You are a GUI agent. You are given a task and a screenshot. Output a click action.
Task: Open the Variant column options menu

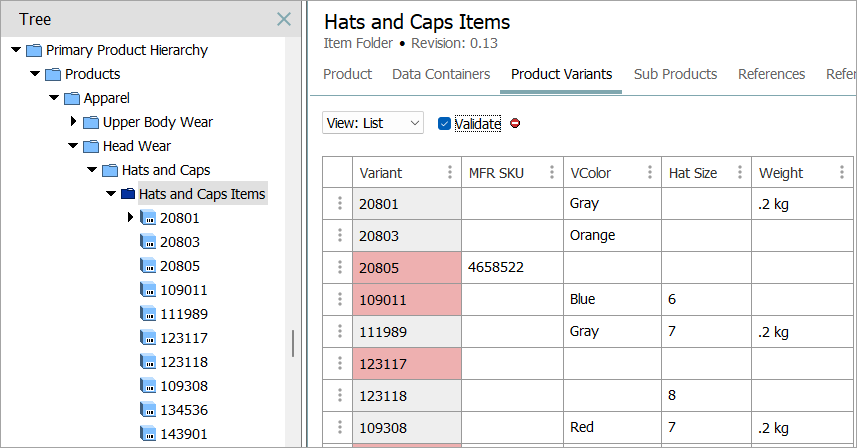point(449,172)
